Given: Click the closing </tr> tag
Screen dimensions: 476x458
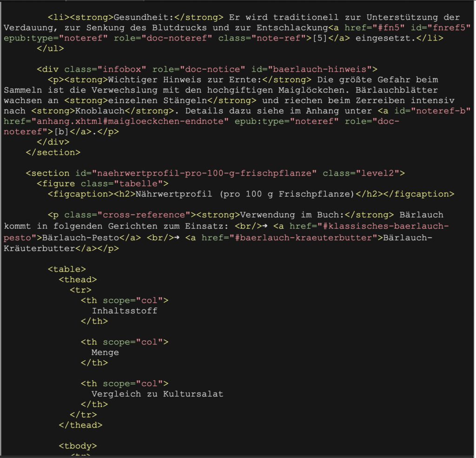Looking at the screenshot, I should pyautogui.click(x=83, y=415).
